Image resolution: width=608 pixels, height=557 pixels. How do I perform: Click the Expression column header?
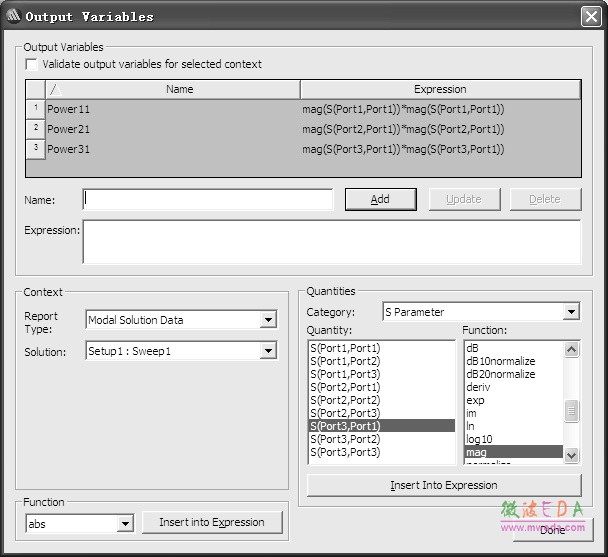(x=440, y=89)
